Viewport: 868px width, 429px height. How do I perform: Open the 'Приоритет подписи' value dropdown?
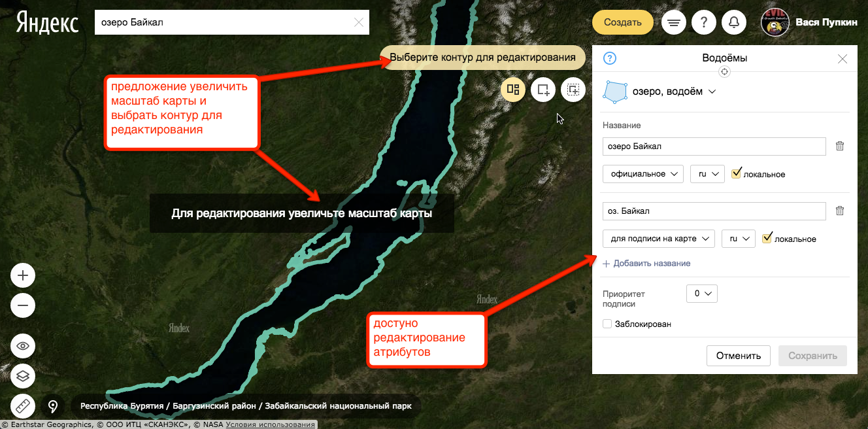pos(701,294)
